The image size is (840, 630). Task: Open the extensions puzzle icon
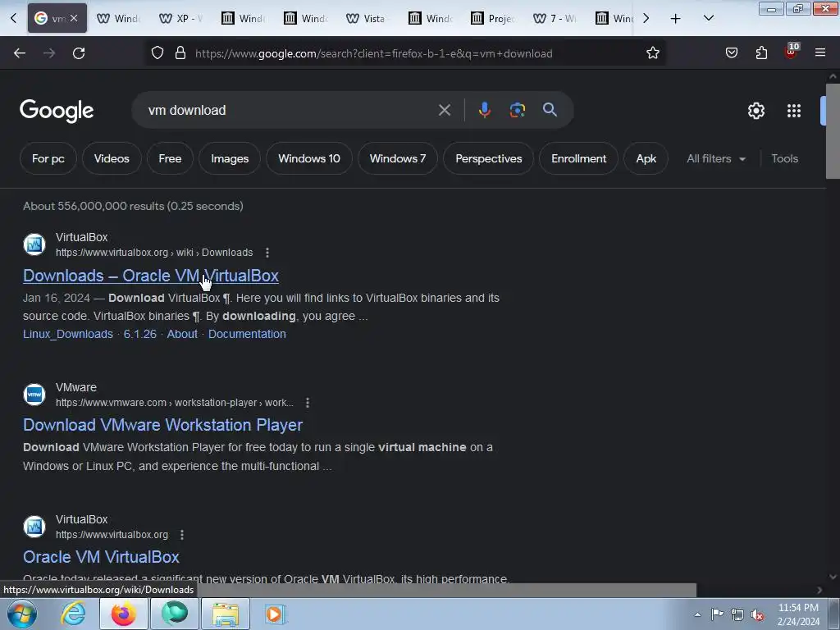[761, 53]
